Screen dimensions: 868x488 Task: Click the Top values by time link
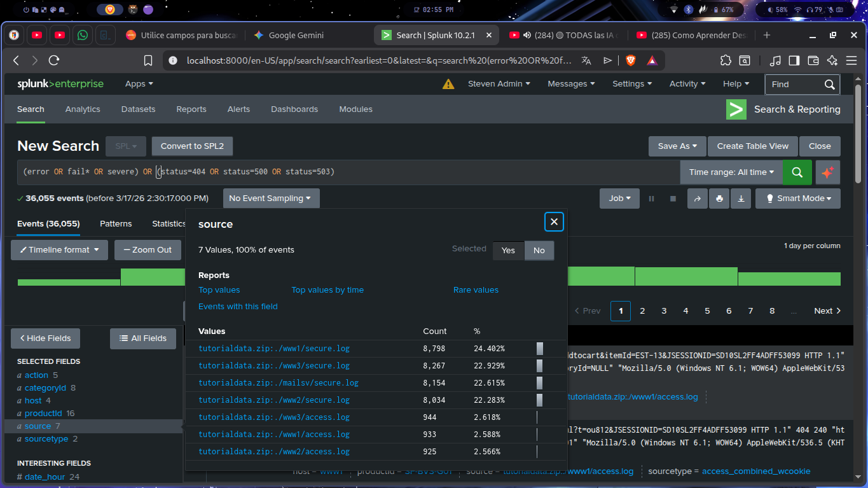tap(327, 290)
